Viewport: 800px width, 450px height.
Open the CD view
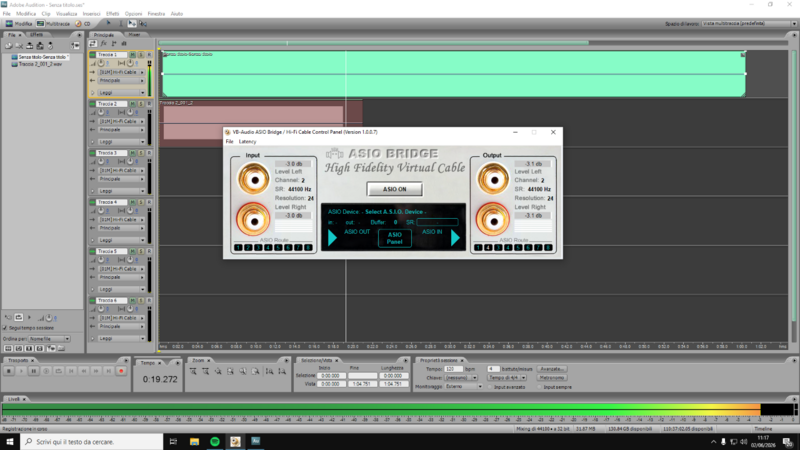click(83, 23)
